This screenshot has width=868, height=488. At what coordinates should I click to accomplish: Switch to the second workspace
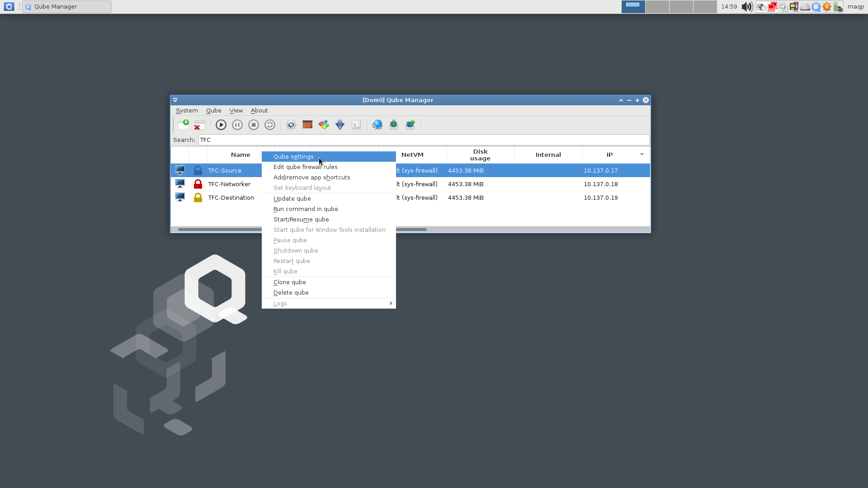point(657,7)
